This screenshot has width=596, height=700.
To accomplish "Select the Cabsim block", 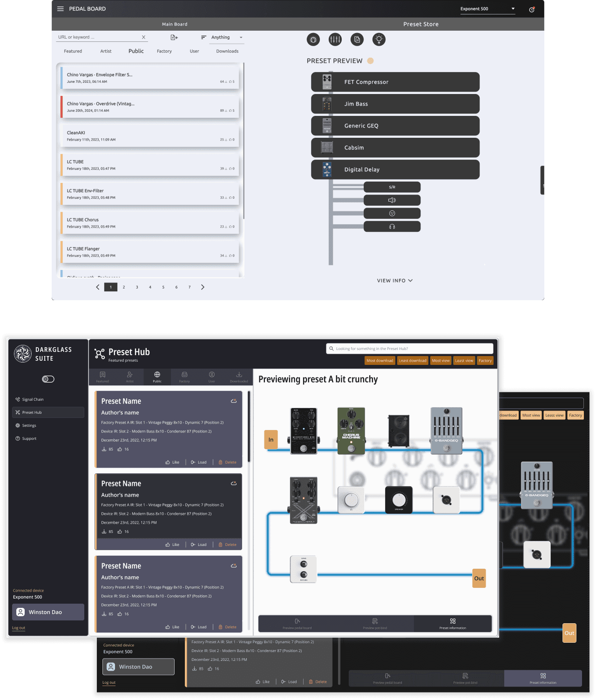I will tap(395, 148).
